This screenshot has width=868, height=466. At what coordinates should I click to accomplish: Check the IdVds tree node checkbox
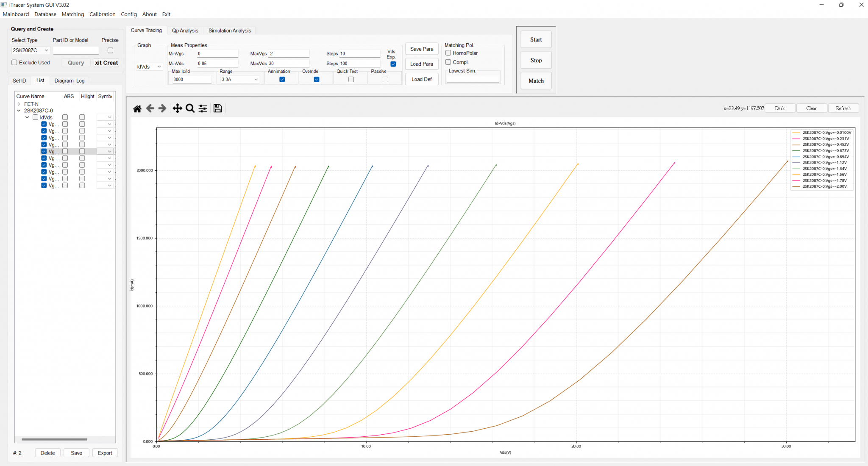coord(36,117)
